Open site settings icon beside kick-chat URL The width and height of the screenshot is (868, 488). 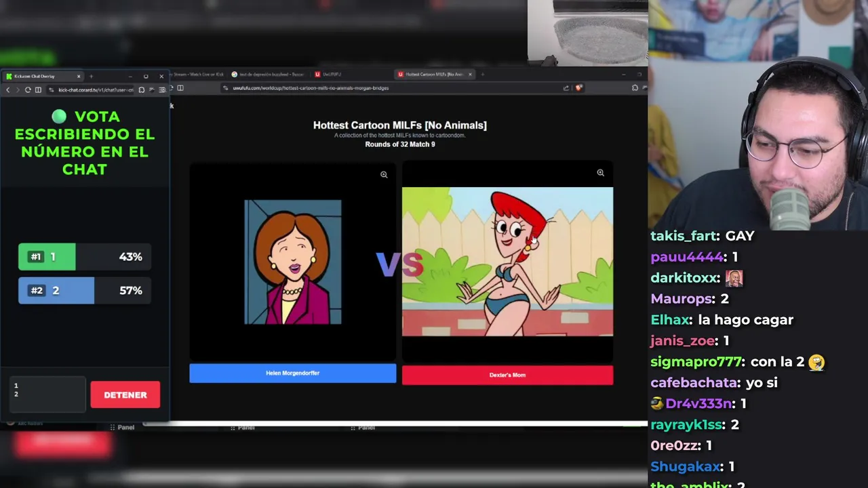point(52,89)
